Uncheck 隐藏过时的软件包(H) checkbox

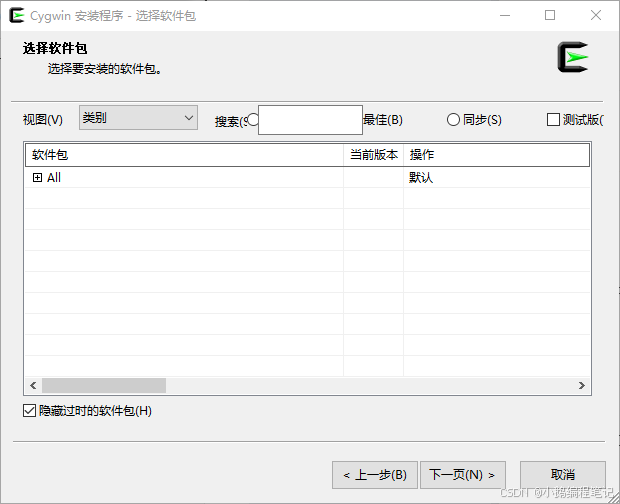(29, 411)
